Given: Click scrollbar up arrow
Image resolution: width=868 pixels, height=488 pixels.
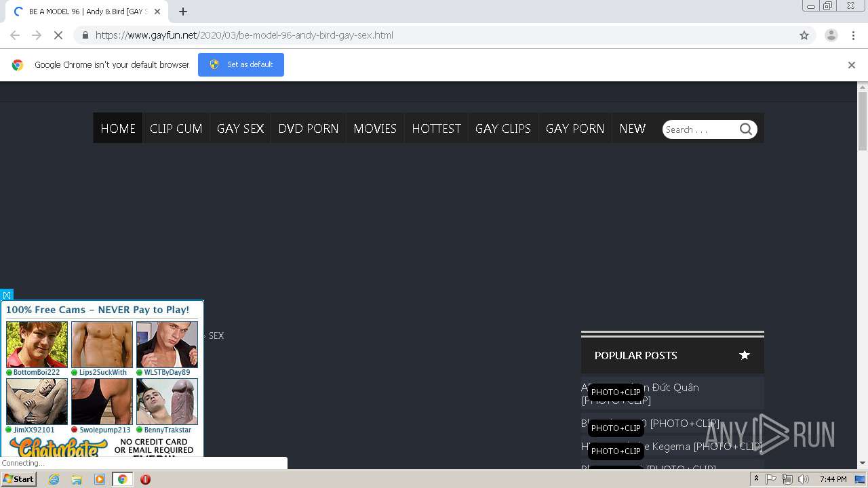Looking at the screenshot, I should (863, 87).
